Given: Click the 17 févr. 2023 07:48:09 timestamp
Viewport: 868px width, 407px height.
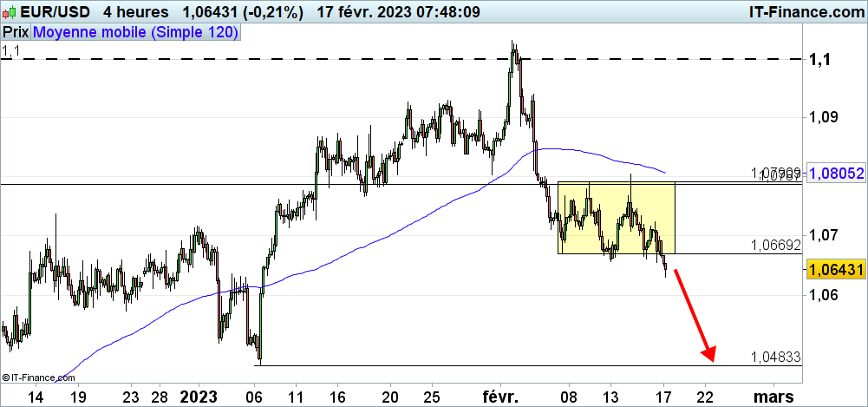Looking at the screenshot, I should 396,12.
